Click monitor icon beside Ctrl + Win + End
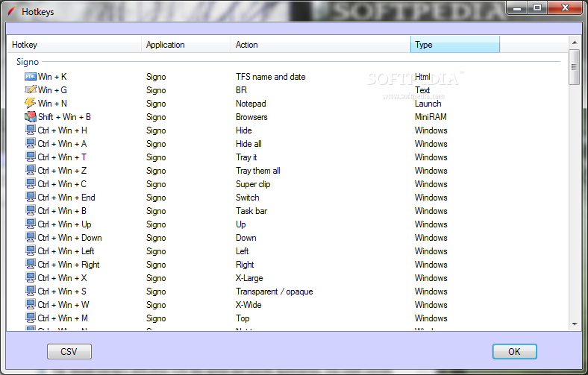588x375 pixels. pyautogui.click(x=31, y=197)
